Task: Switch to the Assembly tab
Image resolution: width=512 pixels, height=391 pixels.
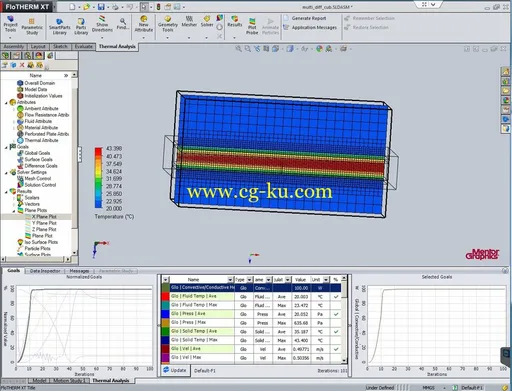Action: [14, 47]
